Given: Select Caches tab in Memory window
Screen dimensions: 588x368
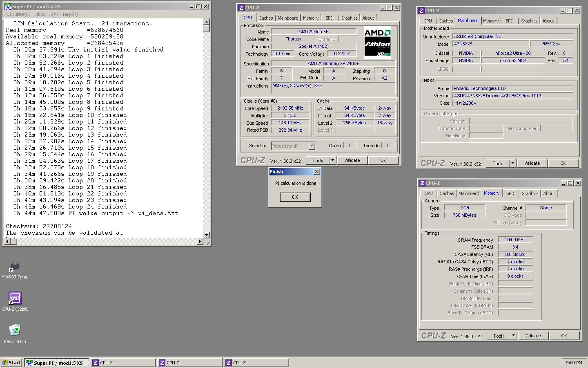Looking at the screenshot, I should [447, 193].
